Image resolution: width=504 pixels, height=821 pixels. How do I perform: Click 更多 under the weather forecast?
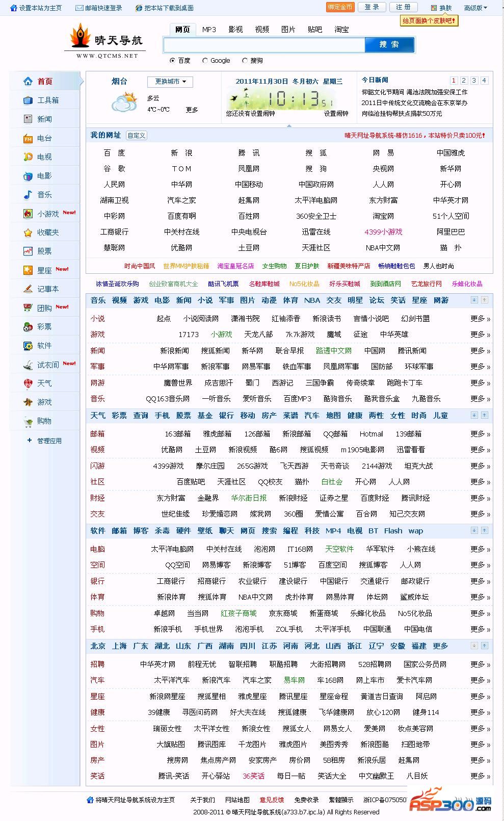192,110
